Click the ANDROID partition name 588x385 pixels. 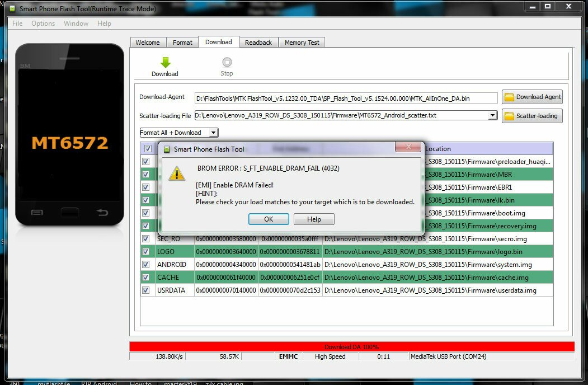(172, 265)
